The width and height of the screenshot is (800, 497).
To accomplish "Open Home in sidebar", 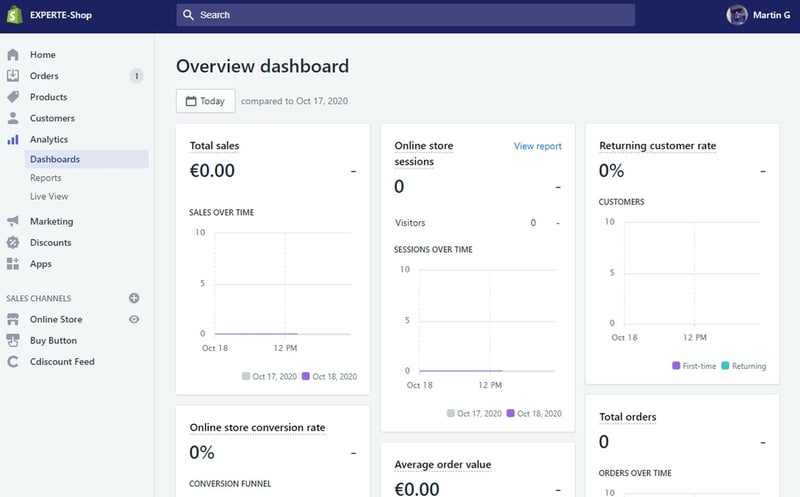I will click(x=43, y=55).
